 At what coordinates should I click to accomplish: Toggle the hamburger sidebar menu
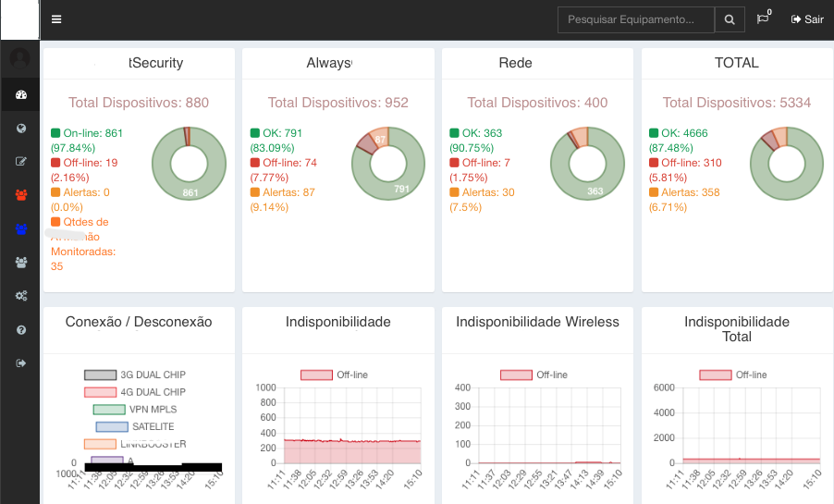coord(57,19)
